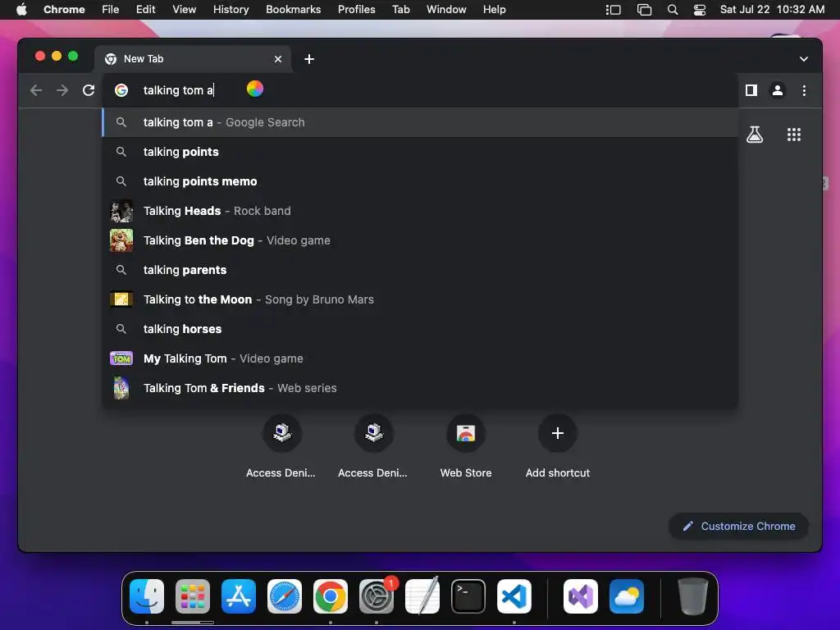Go forward to next page
The height and width of the screenshot is (630, 840).
(x=62, y=90)
